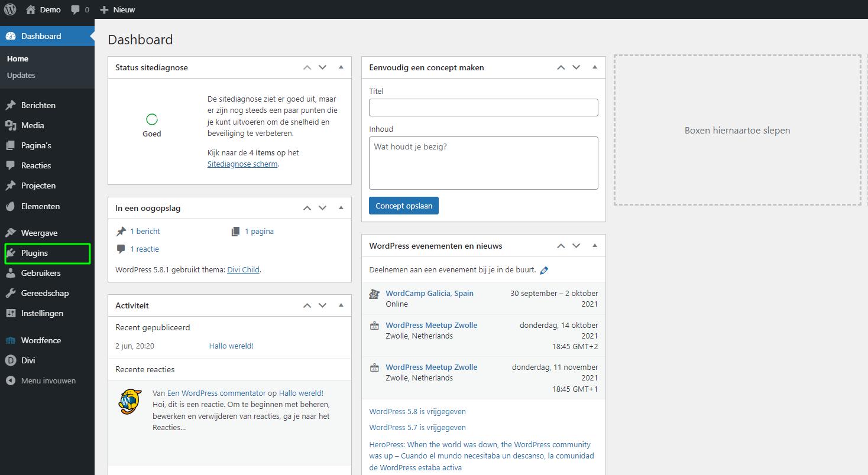Image resolution: width=868 pixels, height=475 pixels.
Task: Open the WordCamp Galicia, Spain link
Action: coord(430,294)
